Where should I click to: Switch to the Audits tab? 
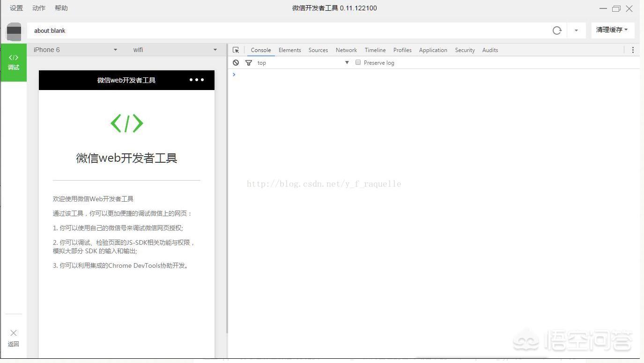490,50
